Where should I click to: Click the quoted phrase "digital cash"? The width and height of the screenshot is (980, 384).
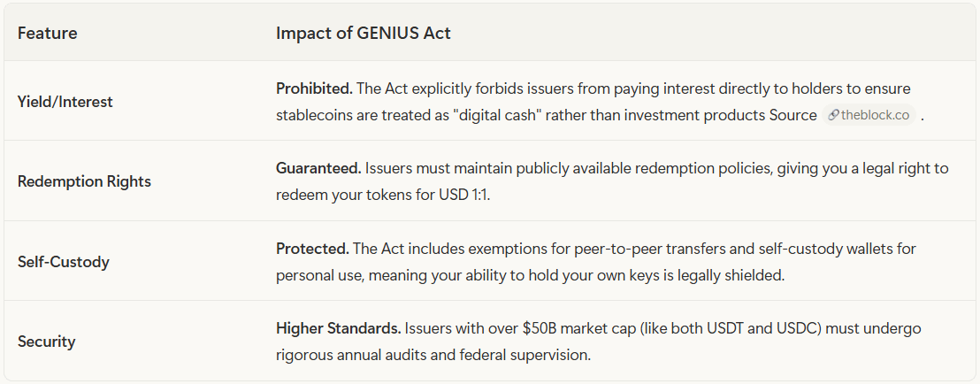(x=493, y=116)
